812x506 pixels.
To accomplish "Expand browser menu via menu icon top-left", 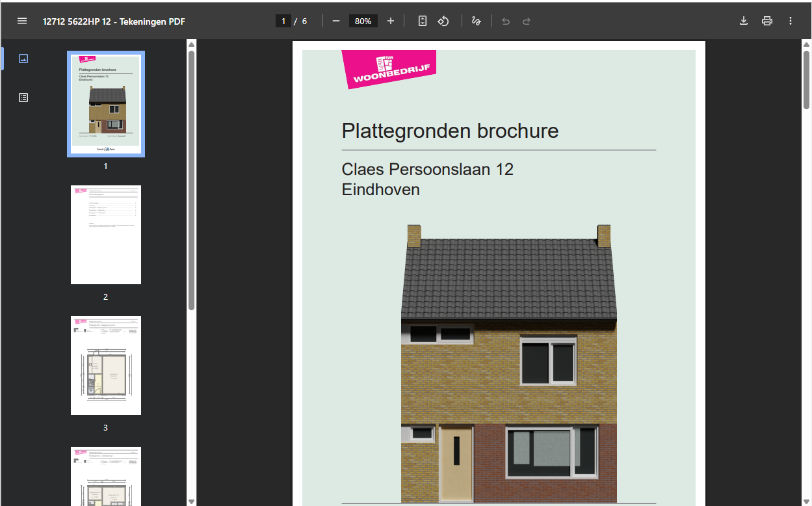I will click(21, 20).
